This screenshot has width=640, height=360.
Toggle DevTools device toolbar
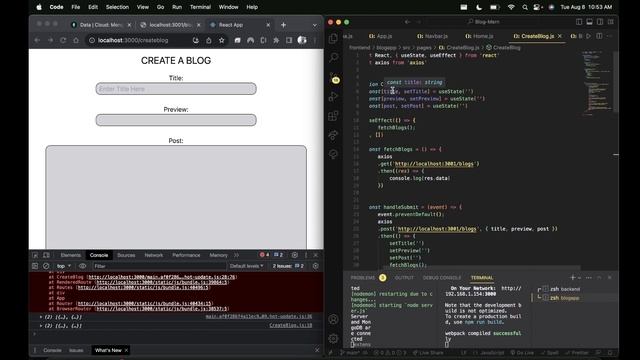point(46,255)
